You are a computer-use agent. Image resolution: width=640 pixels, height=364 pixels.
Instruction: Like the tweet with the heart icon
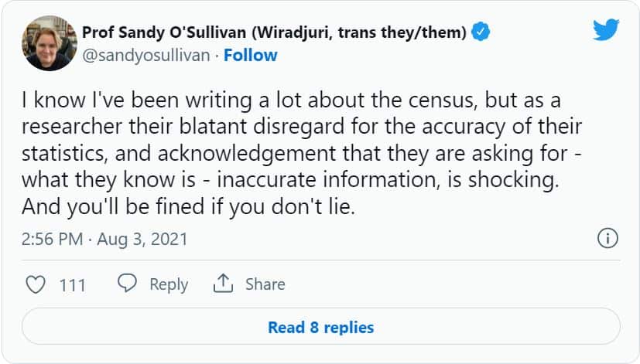click(x=36, y=284)
